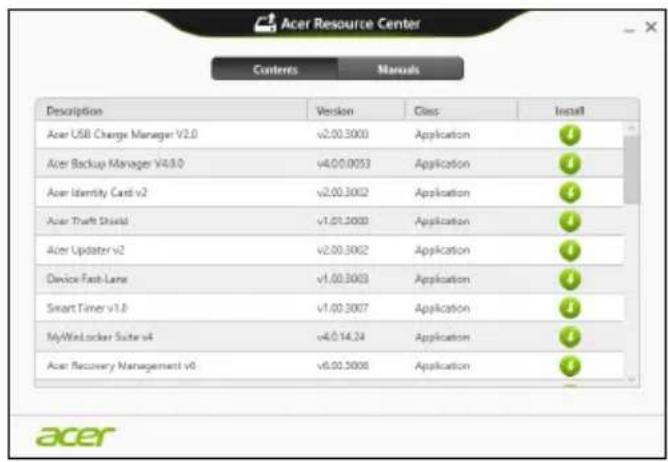This screenshot has width=668, height=462.
Task: Sort by Version column header
Action: (355, 111)
